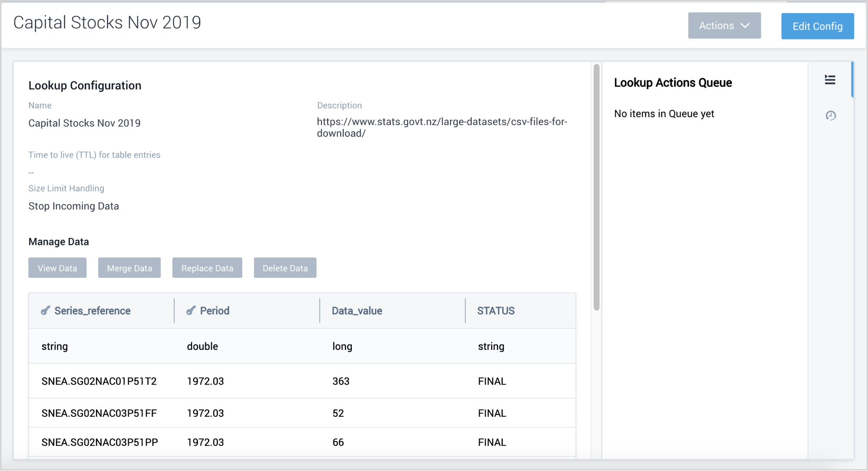Screen dimensions: 868x471
Task: Click the Period column header label
Action: 215,311
